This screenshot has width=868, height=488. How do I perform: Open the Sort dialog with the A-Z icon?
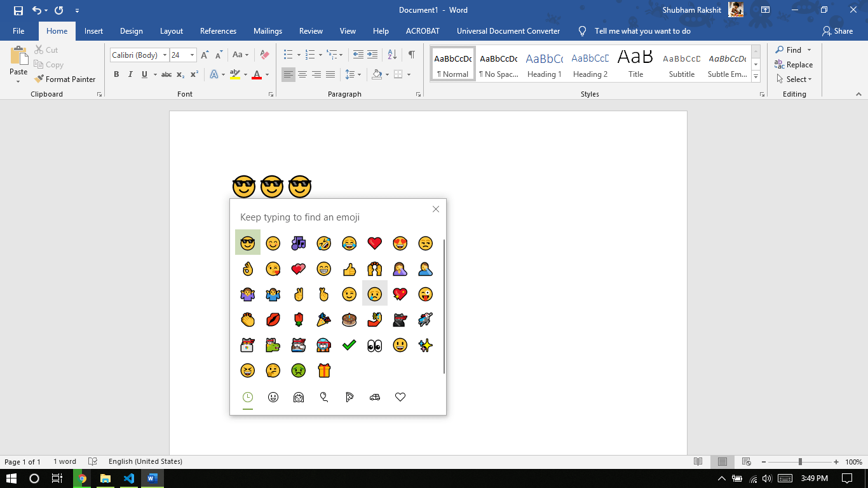point(392,55)
